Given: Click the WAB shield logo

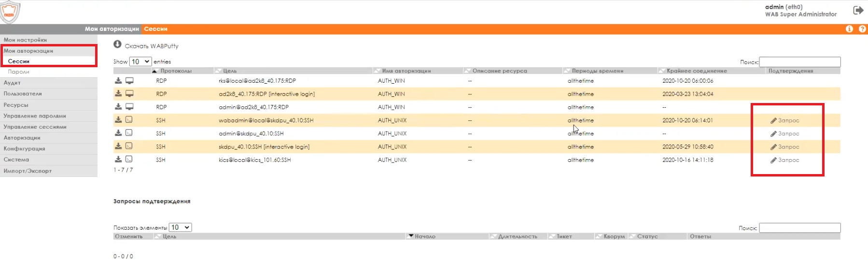Looking at the screenshot, I should tap(10, 12).
